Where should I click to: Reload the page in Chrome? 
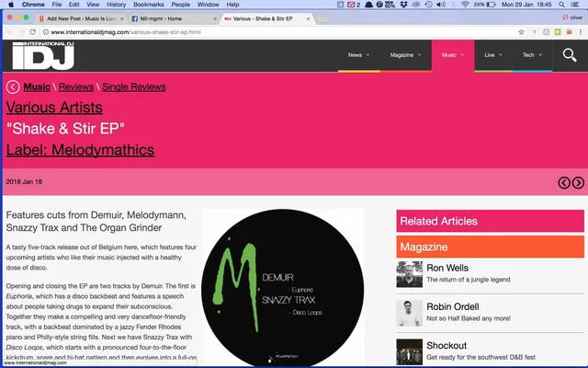tap(33, 32)
